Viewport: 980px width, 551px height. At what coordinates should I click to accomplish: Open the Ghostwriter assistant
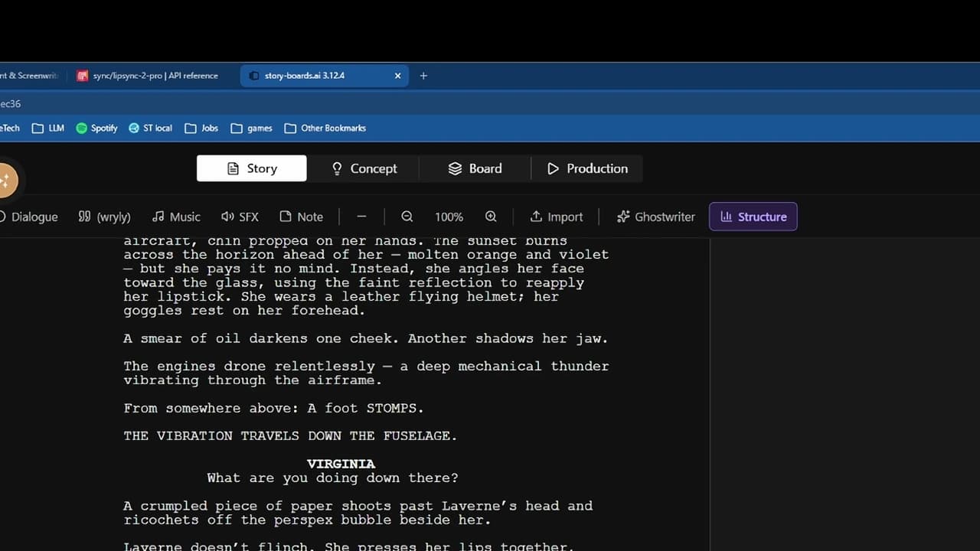tap(655, 217)
